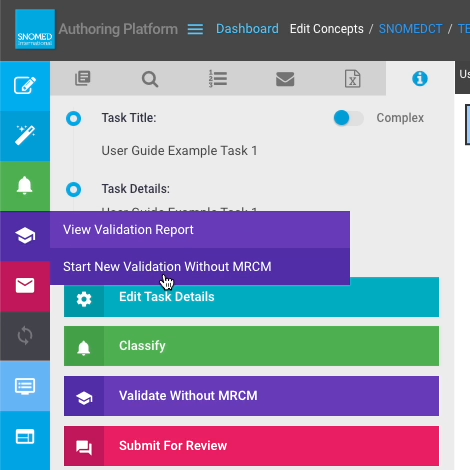Run the Classify button
Image resolution: width=470 pixels, height=470 pixels.
pyautogui.click(x=251, y=346)
